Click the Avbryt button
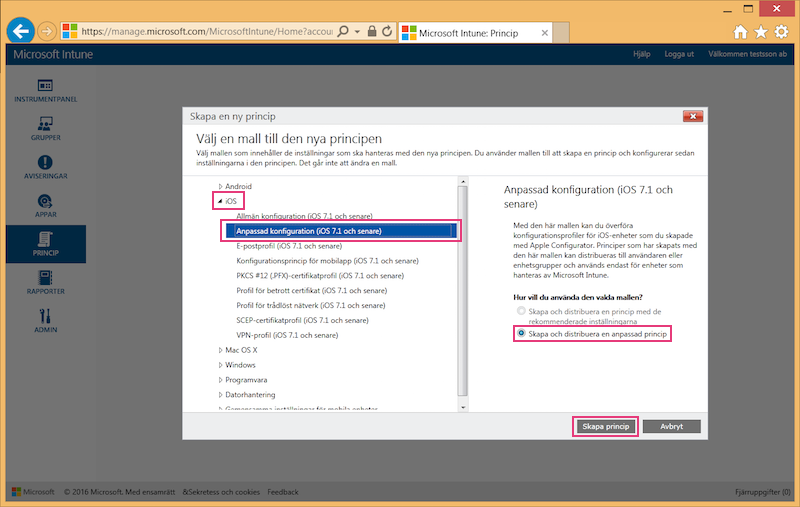 coord(671,426)
